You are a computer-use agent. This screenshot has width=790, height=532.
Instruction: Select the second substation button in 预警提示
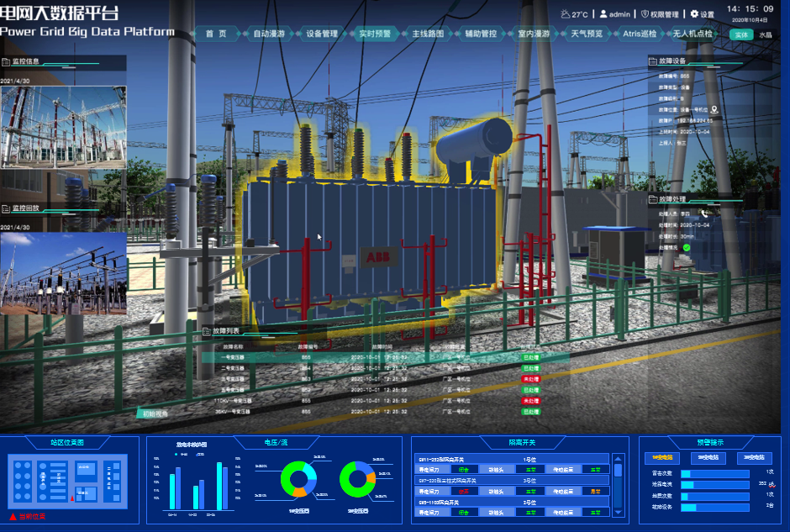[708, 458]
